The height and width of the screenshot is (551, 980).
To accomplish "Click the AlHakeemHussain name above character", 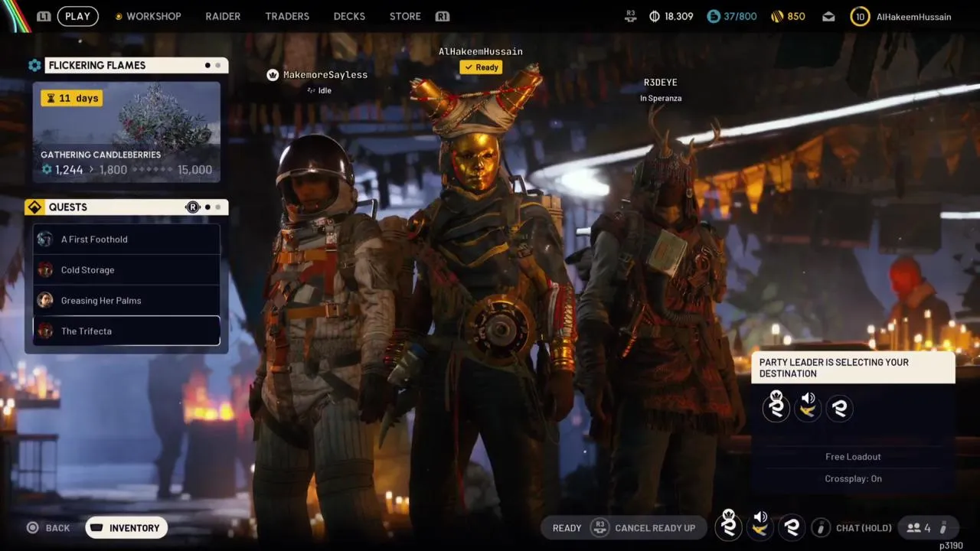I will click(481, 51).
